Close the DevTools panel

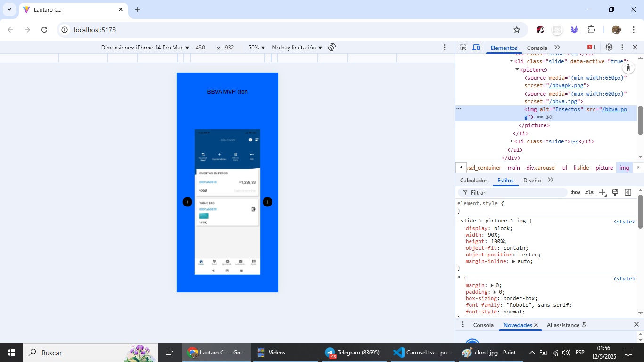[635, 48]
